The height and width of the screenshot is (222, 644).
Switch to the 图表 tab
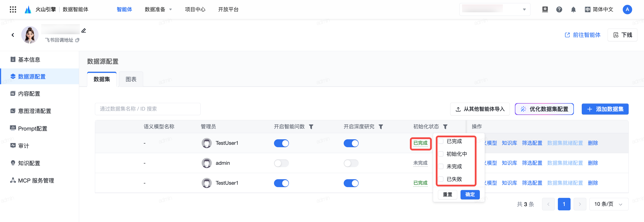(131, 79)
